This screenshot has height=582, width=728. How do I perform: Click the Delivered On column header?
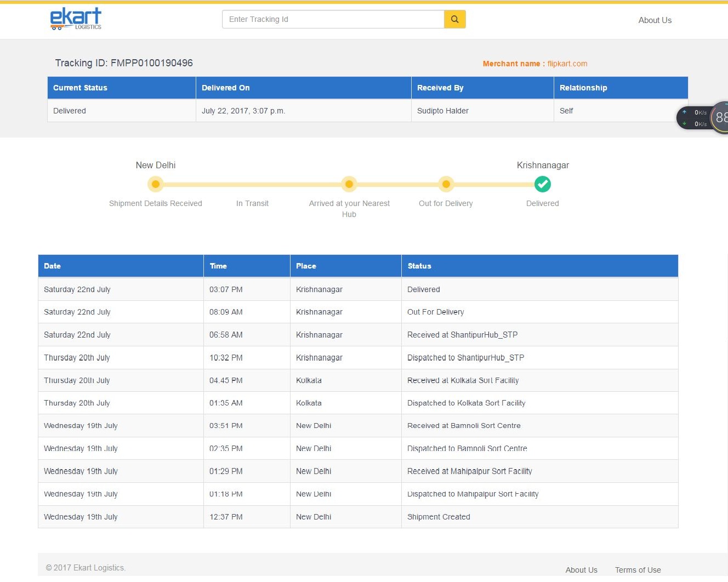[225, 88]
